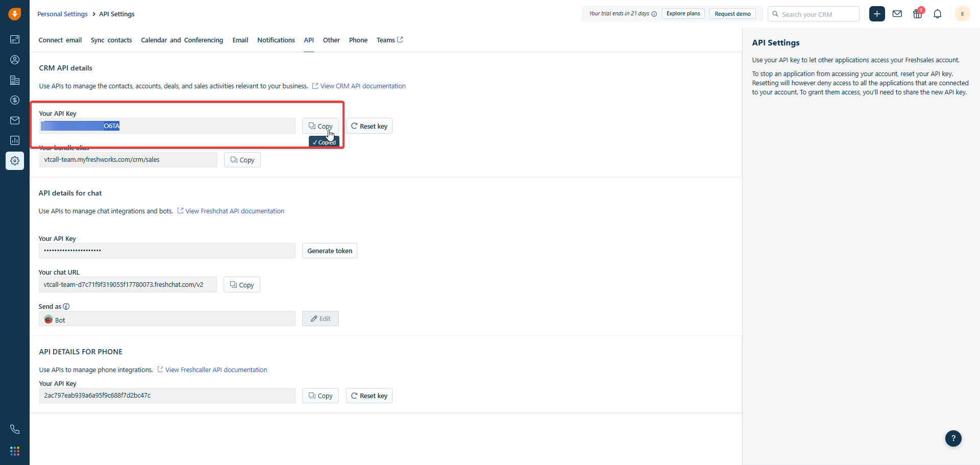This screenshot has width=980, height=465.
Task: Open the notifications bell
Action: [938, 14]
